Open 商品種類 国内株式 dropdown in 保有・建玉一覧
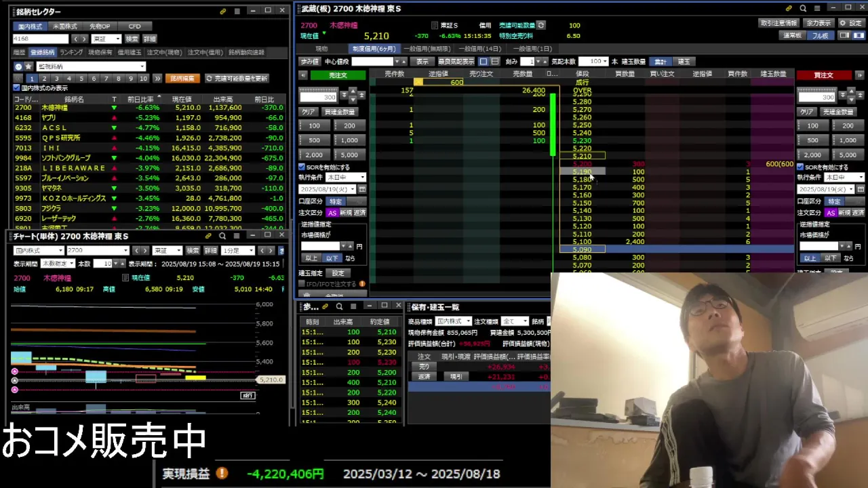The image size is (868, 488). coord(453,321)
